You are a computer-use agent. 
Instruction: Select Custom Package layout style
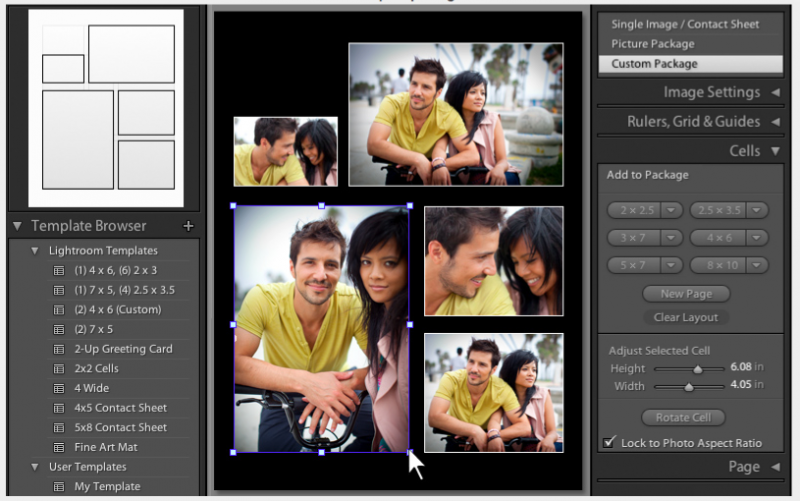click(x=690, y=64)
